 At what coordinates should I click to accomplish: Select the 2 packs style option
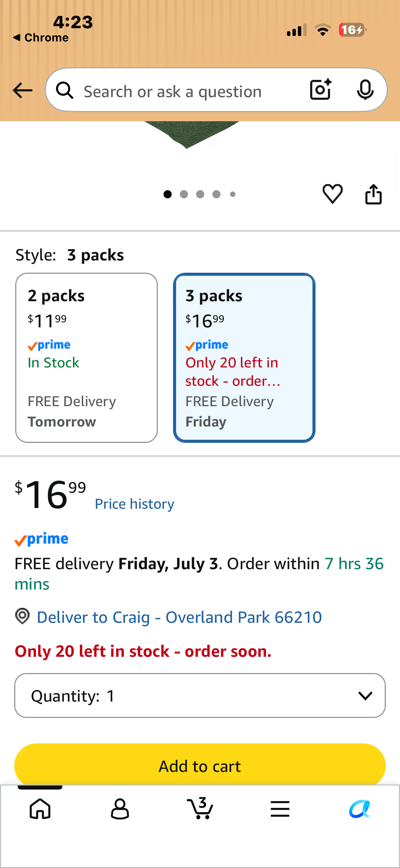[87, 358]
